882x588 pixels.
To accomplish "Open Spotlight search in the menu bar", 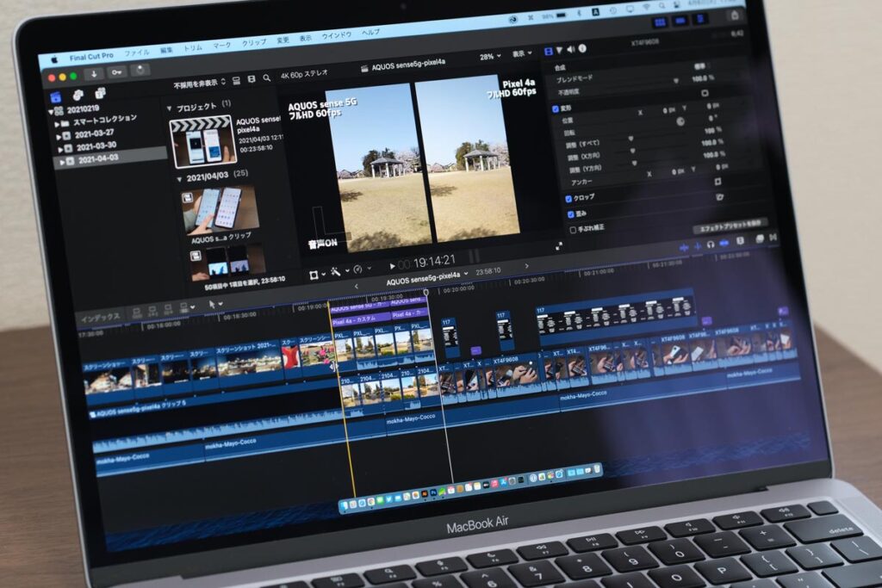I will (661, 7).
